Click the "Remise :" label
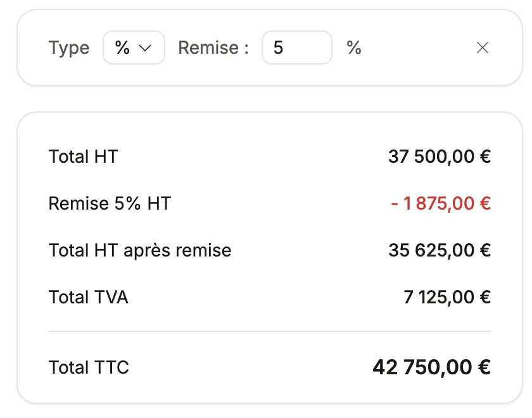532x418 pixels. coord(213,47)
